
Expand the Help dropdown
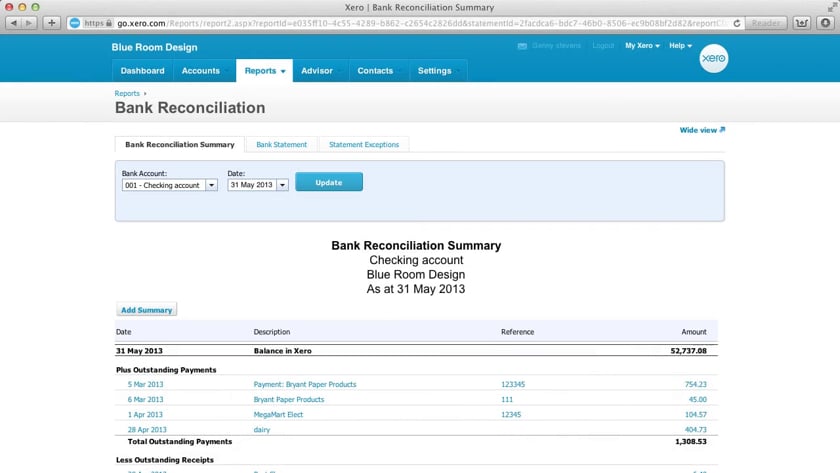pos(680,46)
